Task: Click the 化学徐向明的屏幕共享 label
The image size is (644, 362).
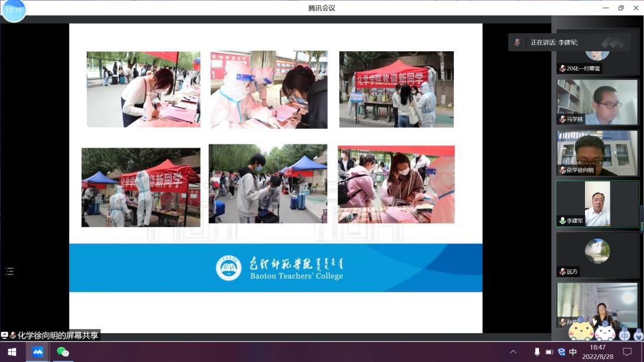Action: 57,335
